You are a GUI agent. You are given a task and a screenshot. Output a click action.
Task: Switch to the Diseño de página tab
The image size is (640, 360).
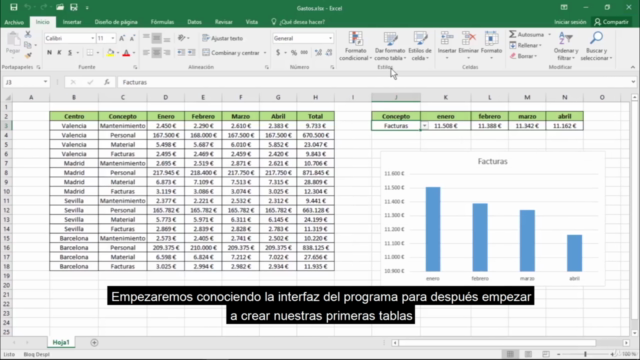[116, 22]
